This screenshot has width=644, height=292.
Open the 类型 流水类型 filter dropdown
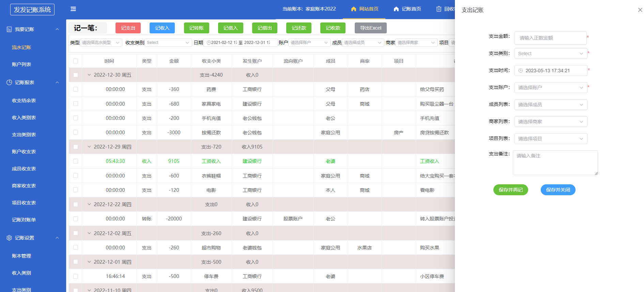tap(101, 43)
